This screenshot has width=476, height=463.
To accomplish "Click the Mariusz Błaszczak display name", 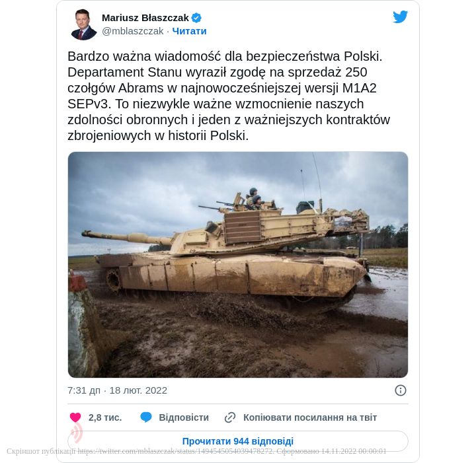I will pos(145,18).
